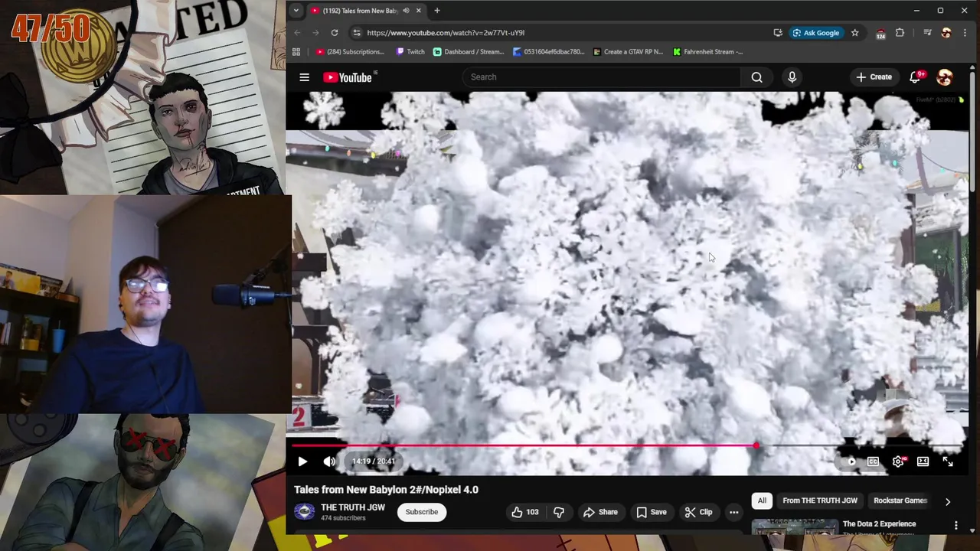The width and height of the screenshot is (980, 551).
Task: Click the video time display 14:19 / 20:41
Action: [x=374, y=461]
